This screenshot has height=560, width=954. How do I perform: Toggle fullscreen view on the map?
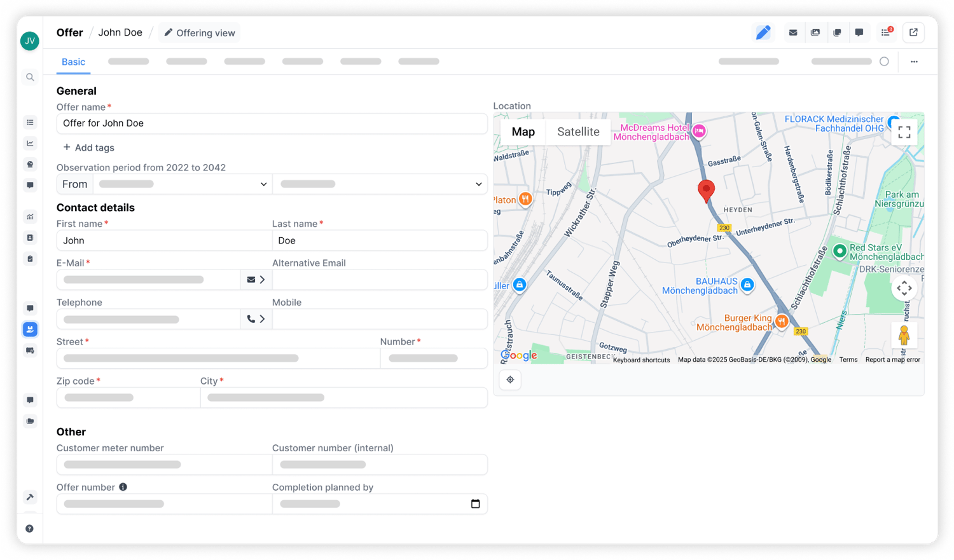pyautogui.click(x=904, y=132)
